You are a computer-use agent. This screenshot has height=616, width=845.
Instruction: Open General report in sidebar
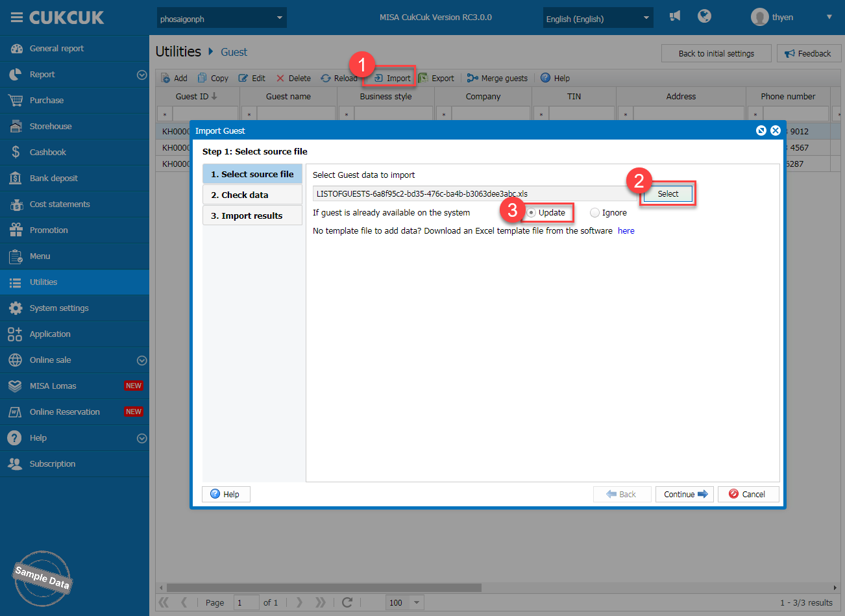click(x=75, y=49)
